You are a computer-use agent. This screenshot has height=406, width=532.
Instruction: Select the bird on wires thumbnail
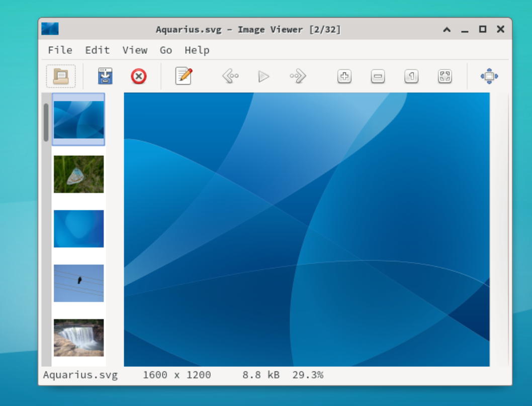[x=78, y=283]
